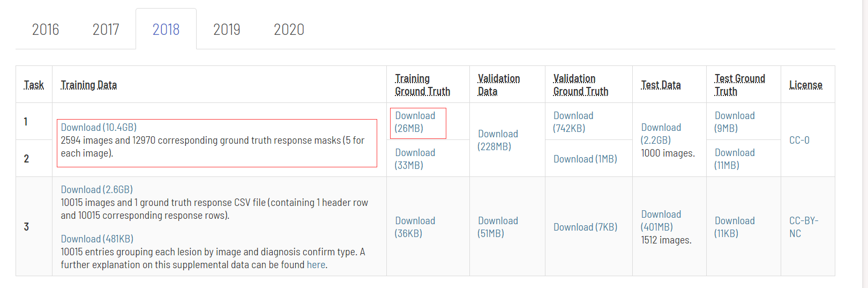Download the 2.2GB test data
Viewport: 868px width, 288px height.
coord(661,128)
